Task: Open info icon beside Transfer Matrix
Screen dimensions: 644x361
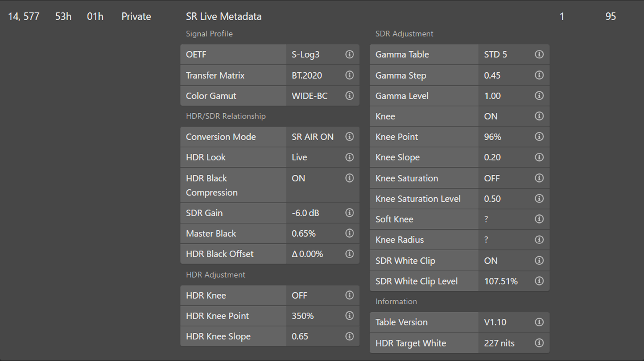Action: click(x=349, y=75)
